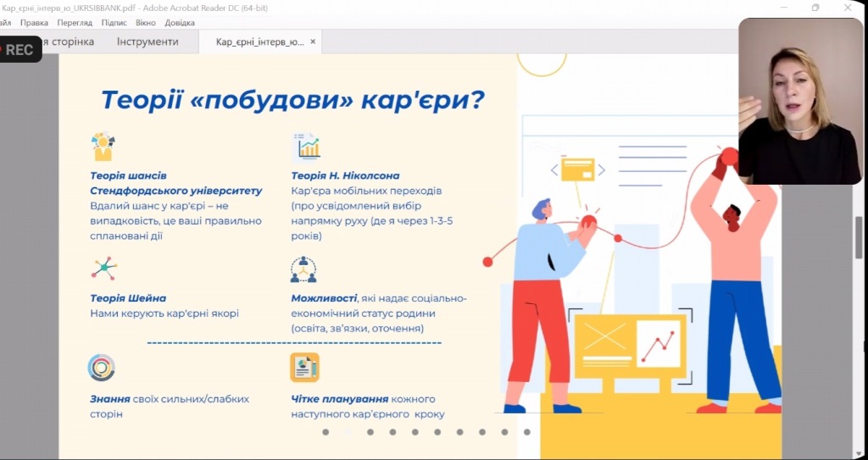Click the document-and-pencil icon above Чітке планування

tap(304, 368)
